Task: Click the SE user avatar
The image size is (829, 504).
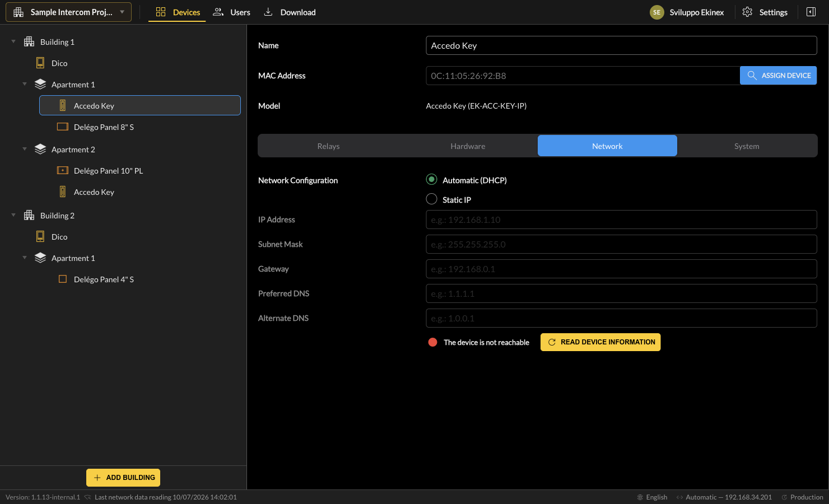Action: point(657,12)
